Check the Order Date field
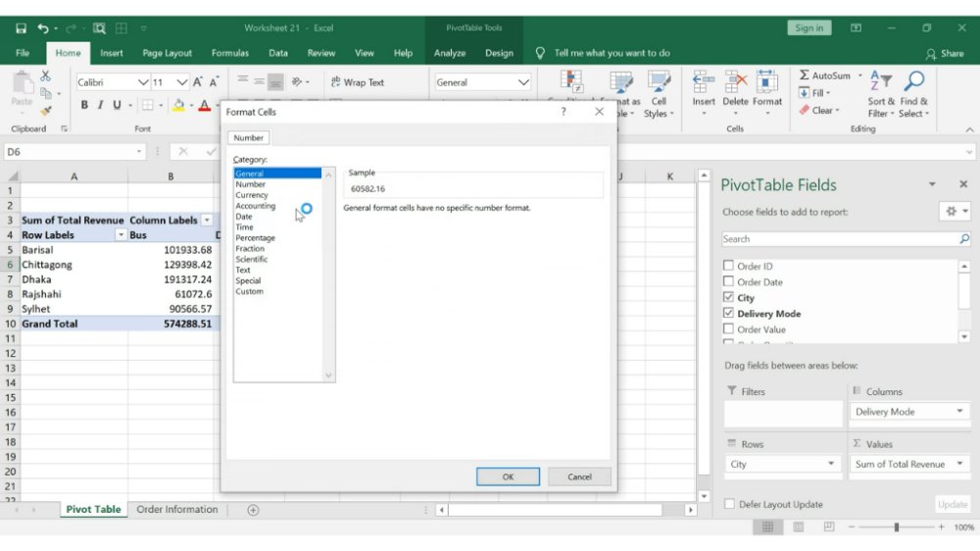Screen dimensions: 980x551 [x=728, y=281]
